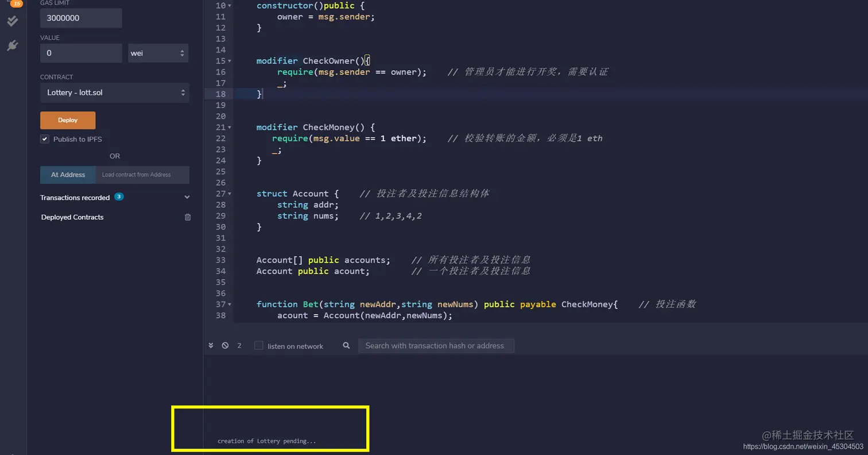
Task: Click line number 25 in the gutter
Action: (220, 172)
